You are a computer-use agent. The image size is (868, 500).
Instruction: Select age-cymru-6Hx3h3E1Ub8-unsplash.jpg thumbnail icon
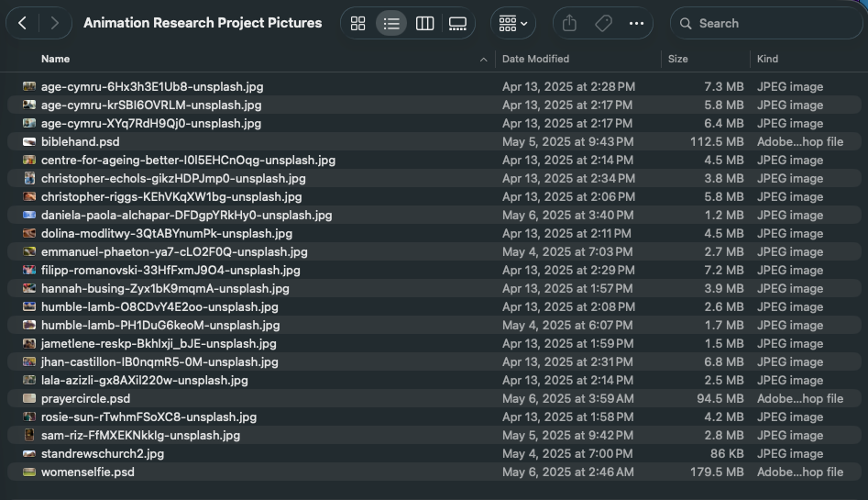pos(29,86)
